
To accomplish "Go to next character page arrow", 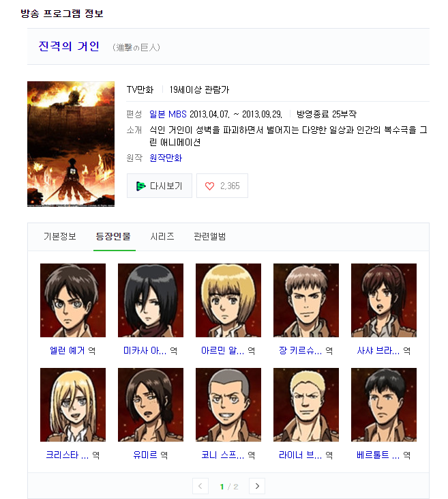I will (x=257, y=486).
